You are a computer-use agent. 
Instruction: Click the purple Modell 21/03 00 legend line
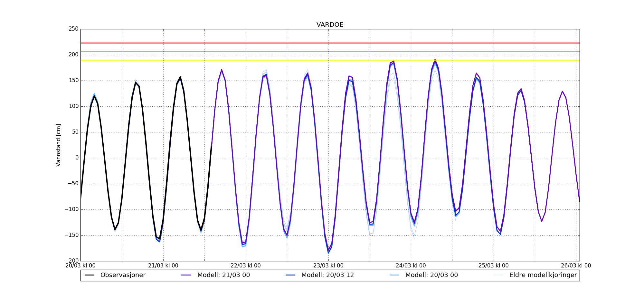click(x=186, y=275)
